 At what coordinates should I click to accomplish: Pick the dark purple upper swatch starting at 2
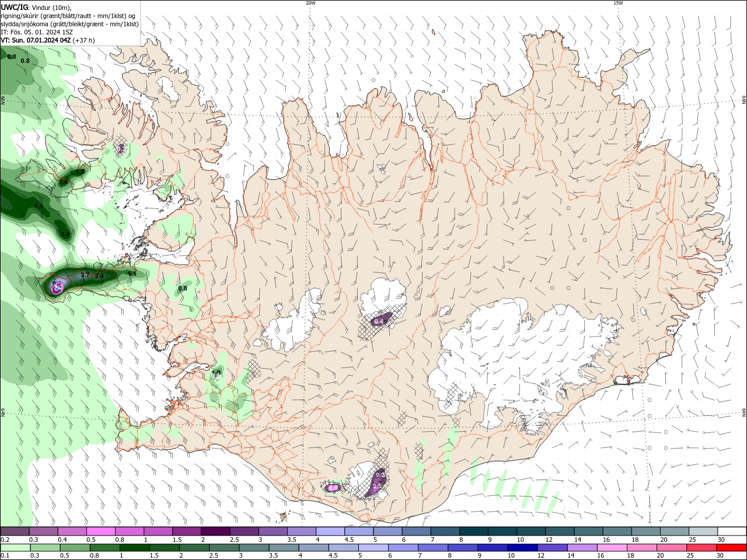coord(215,531)
